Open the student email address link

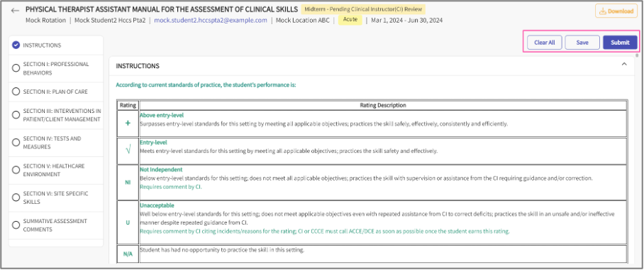(211, 20)
